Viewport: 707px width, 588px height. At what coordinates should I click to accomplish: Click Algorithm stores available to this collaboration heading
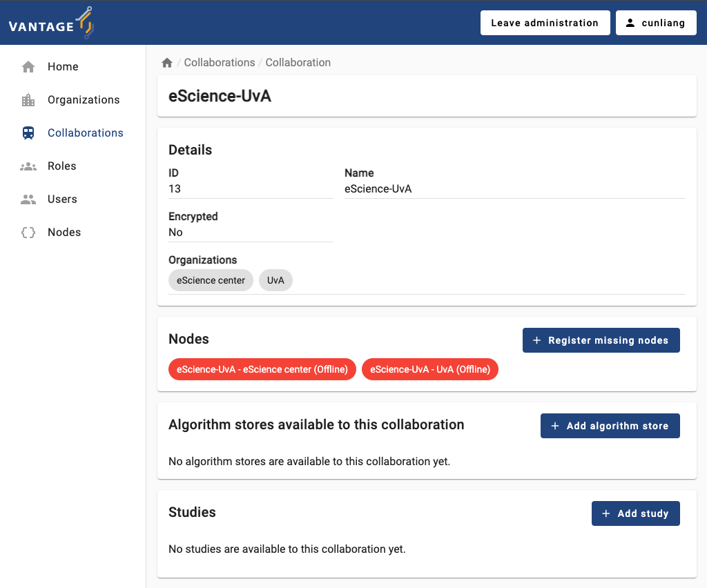point(316,424)
